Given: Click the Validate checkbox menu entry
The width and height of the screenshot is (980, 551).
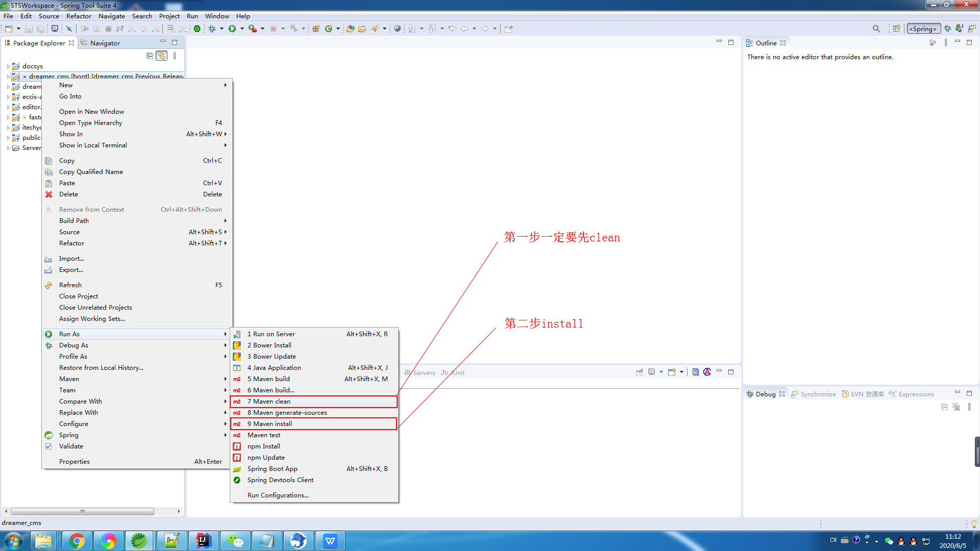Looking at the screenshot, I should 71,446.
